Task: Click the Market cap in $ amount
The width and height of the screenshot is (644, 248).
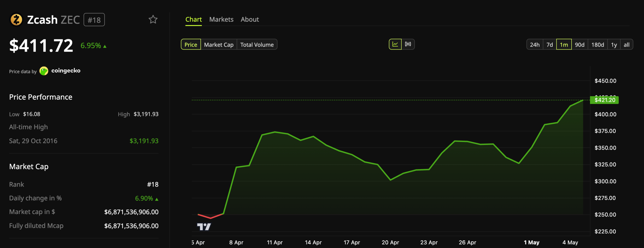Action: coord(132,212)
